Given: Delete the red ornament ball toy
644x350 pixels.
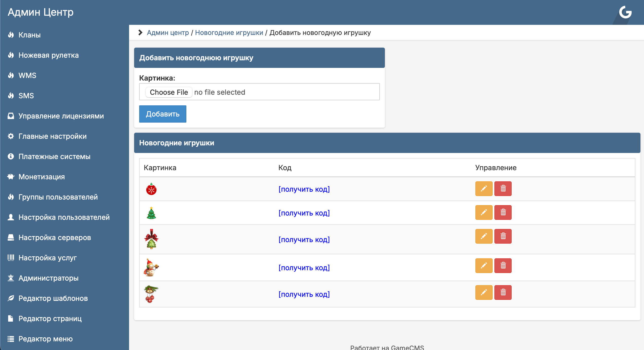Looking at the screenshot, I should (503, 189).
